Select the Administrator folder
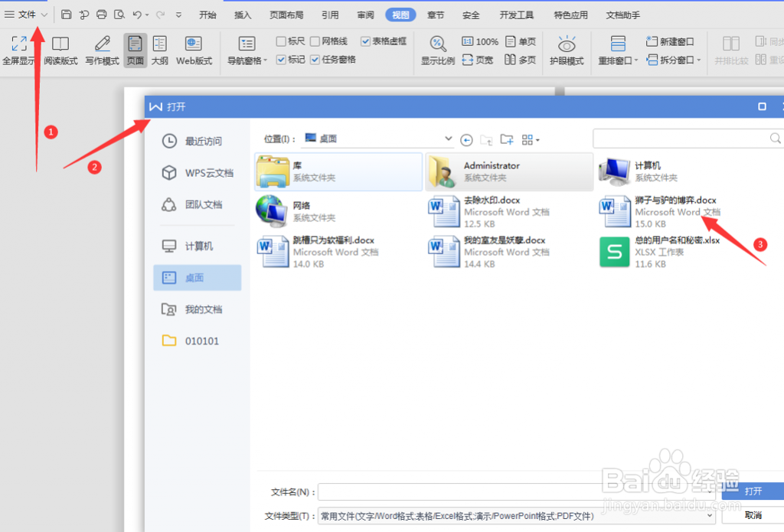 pyautogui.click(x=509, y=171)
